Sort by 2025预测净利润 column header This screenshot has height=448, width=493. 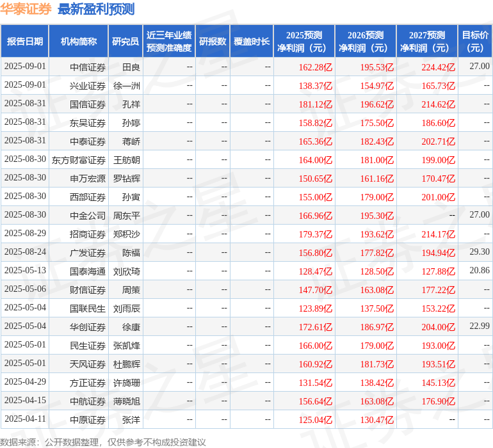304,42
